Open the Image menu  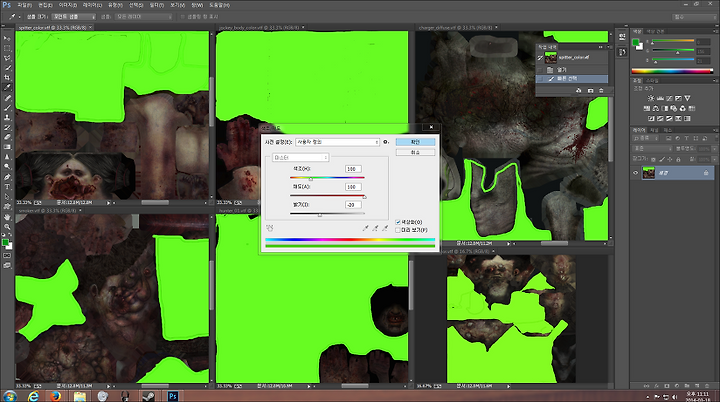68,5
